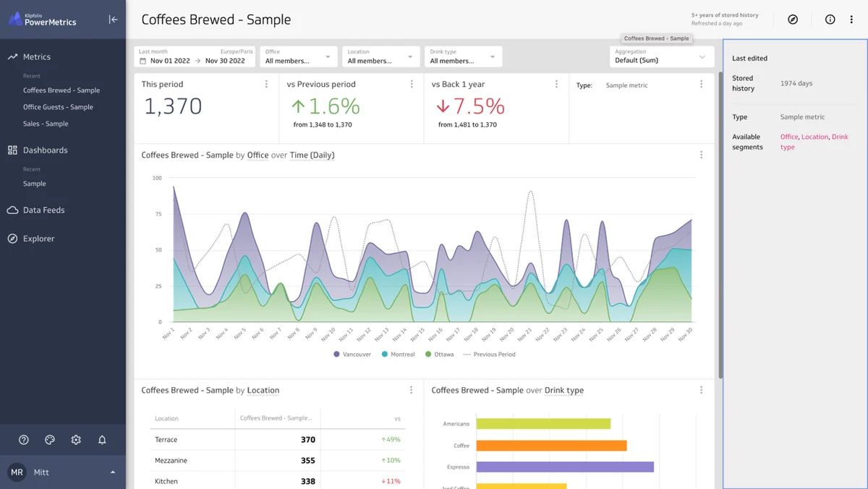This screenshot has height=489, width=868.
Task: Open This period card options menu
Action: [x=266, y=85]
